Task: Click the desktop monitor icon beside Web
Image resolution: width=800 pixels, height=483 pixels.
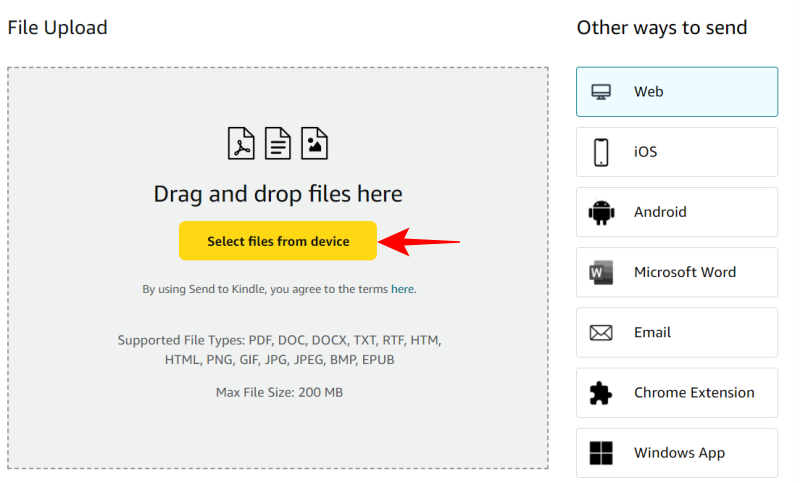Action: [x=601, y=92]
